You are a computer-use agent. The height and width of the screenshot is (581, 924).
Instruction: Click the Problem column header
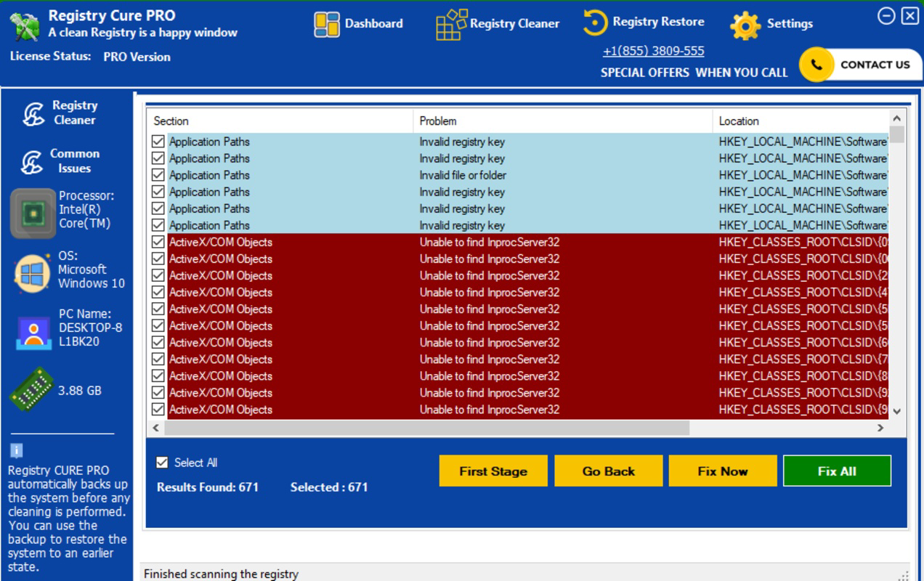click(563, 121)
